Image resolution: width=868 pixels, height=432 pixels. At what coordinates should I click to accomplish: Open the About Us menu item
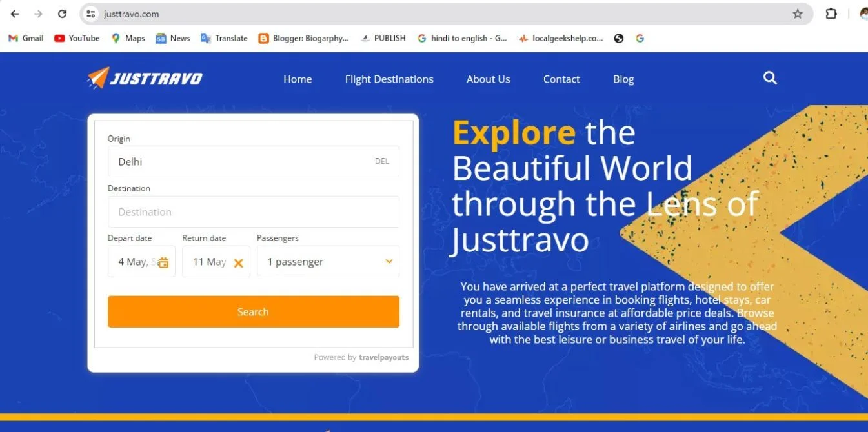pos(489,79)
